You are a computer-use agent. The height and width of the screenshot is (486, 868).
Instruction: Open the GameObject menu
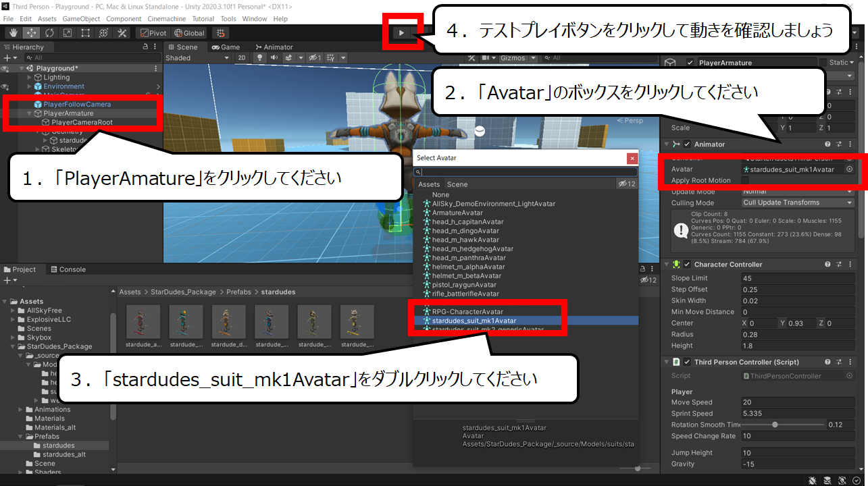click(x=81, y=19)
